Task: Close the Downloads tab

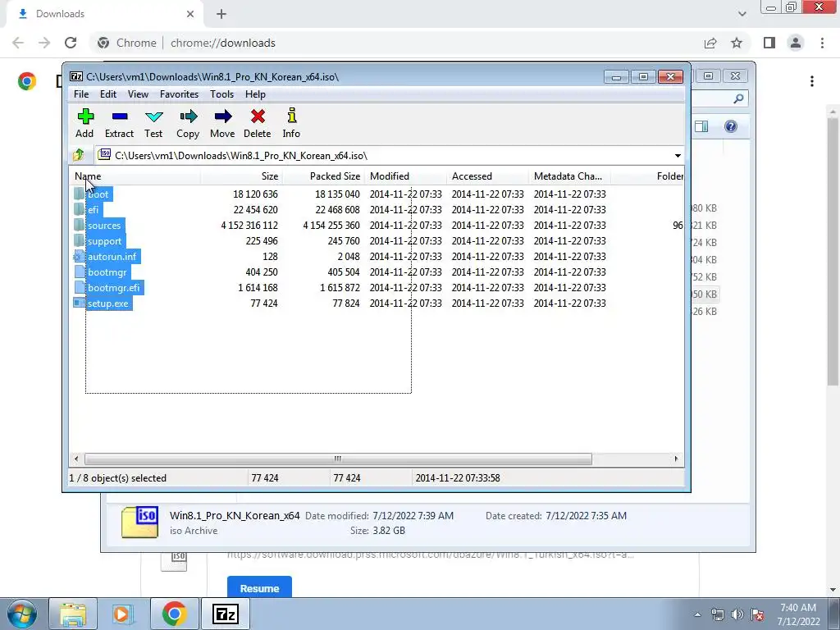Action: [190, 14]
